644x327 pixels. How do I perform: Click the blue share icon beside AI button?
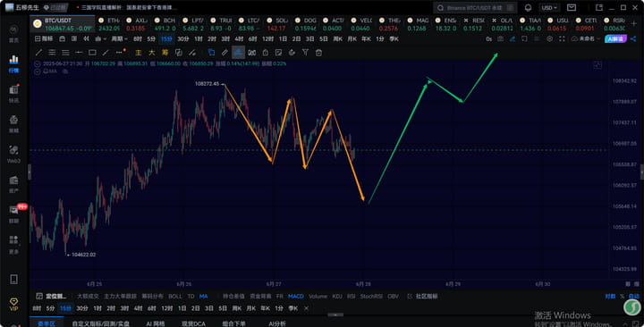pyautogui.click(x=633, y=39)
